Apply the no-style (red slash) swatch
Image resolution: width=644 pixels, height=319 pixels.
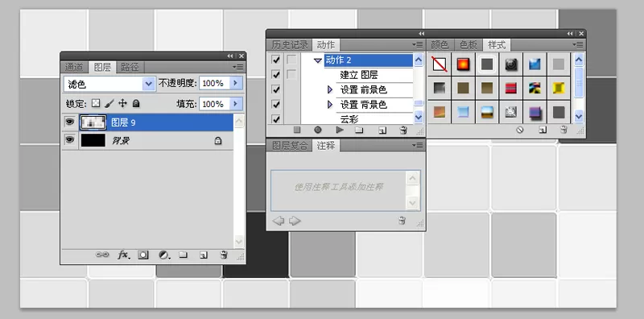point(440,64)
